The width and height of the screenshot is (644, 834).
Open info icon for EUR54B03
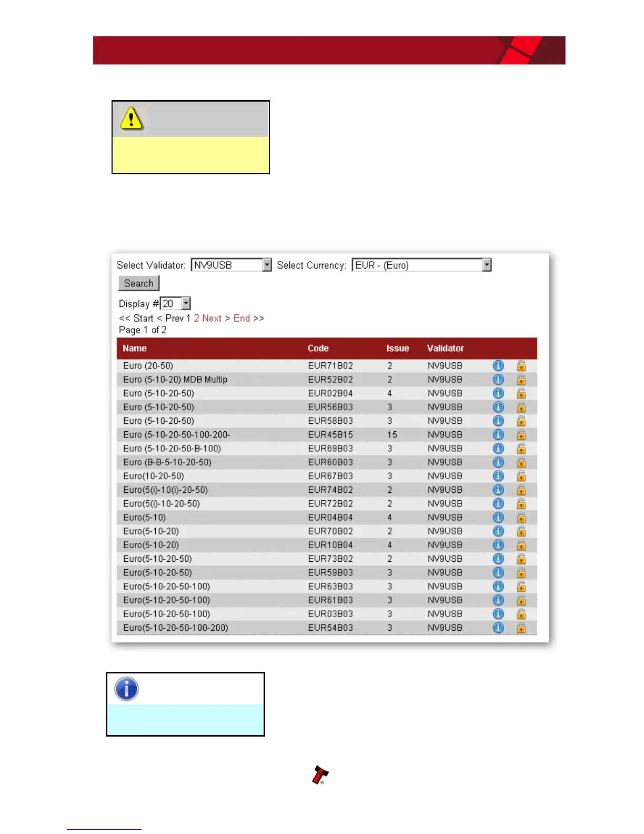498,628
